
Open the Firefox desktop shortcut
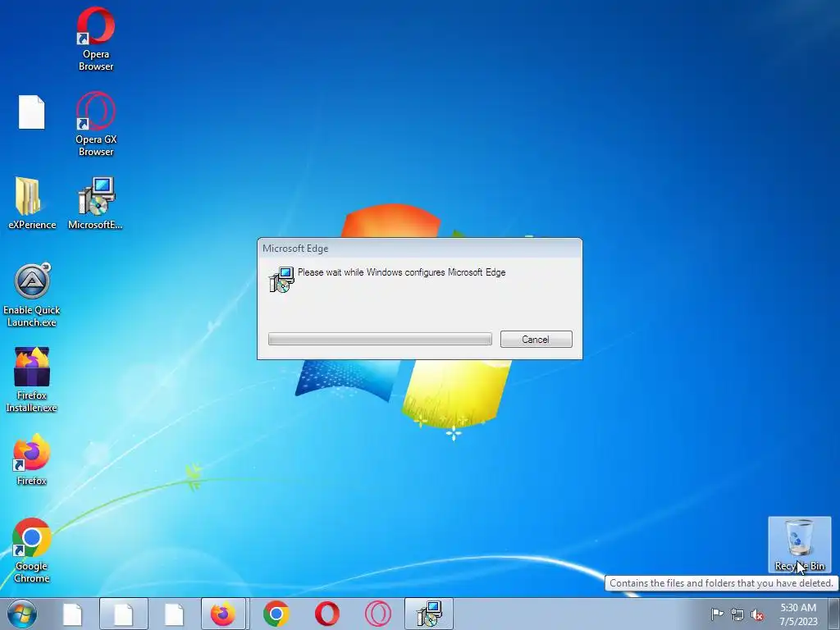tap(32, 459)
